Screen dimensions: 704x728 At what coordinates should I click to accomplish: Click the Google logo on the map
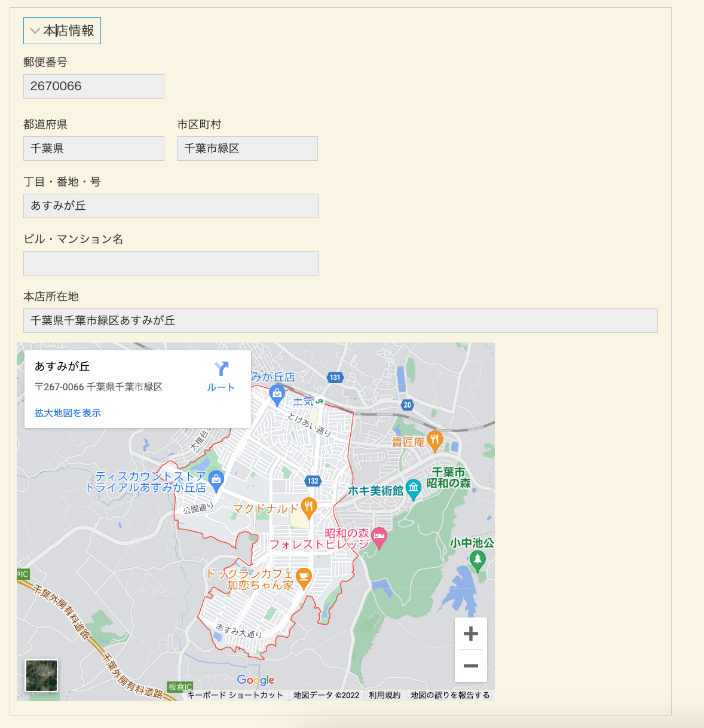tap(256, 680)
